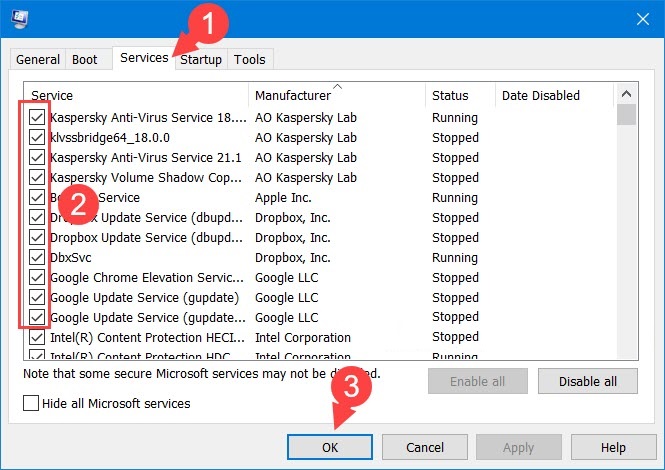Image resolution: width=665 pixels, height=470 pixels.
Task: Select Kaspersky Anti-Virus Service 21.1 name
Action: coord(145,158)
